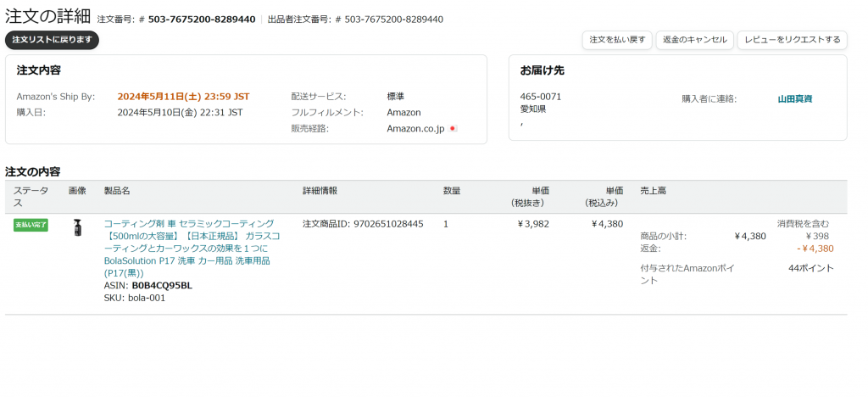This screenshot has width=868, height=397.
Task: Click the postal code 465-0071
Action: (x=540, y=97)
